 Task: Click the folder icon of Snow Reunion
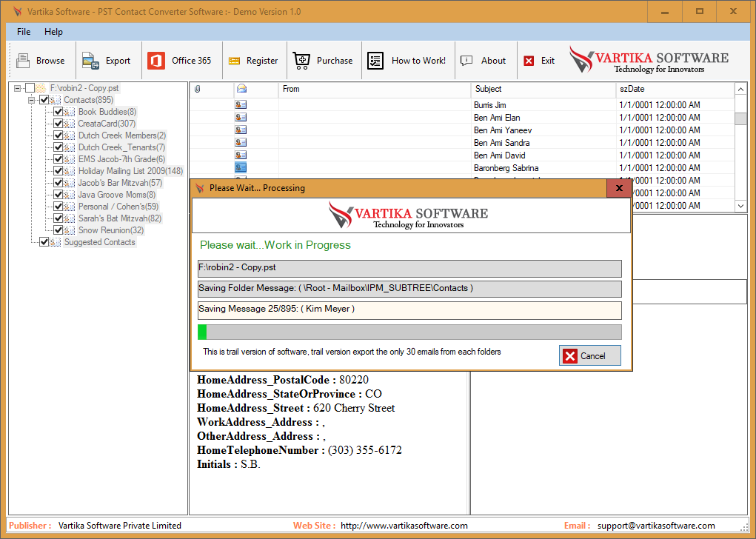(70, 230)
